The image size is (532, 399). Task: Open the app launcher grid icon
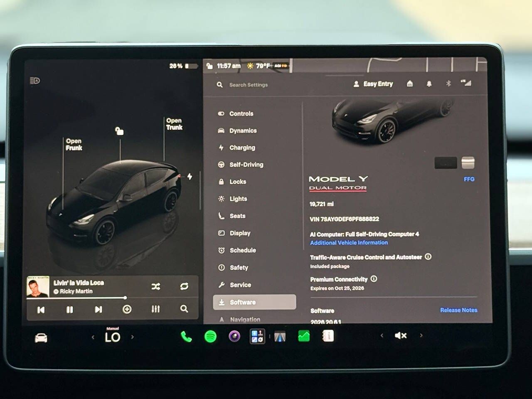click(x=257, y=336)
